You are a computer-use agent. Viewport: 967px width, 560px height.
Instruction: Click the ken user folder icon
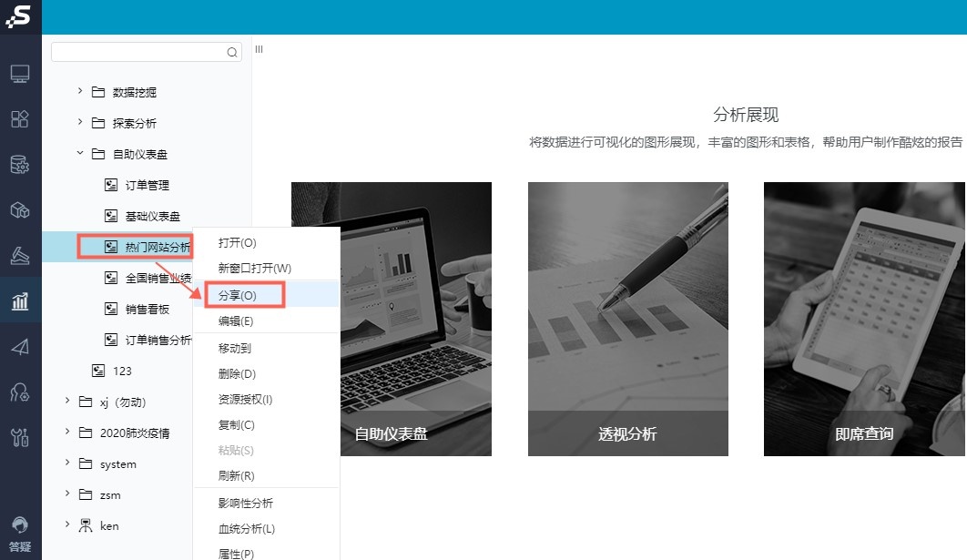[86, 525]
